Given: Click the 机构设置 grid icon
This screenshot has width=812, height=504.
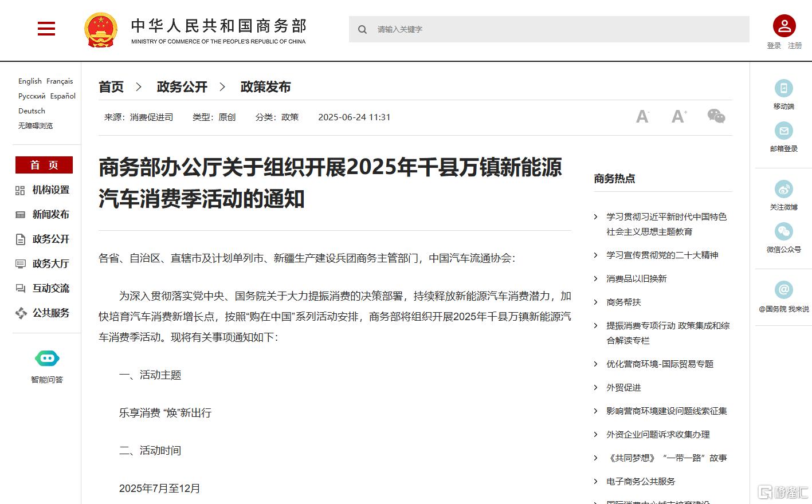Looking at the screenshot, I should [20, 190].
